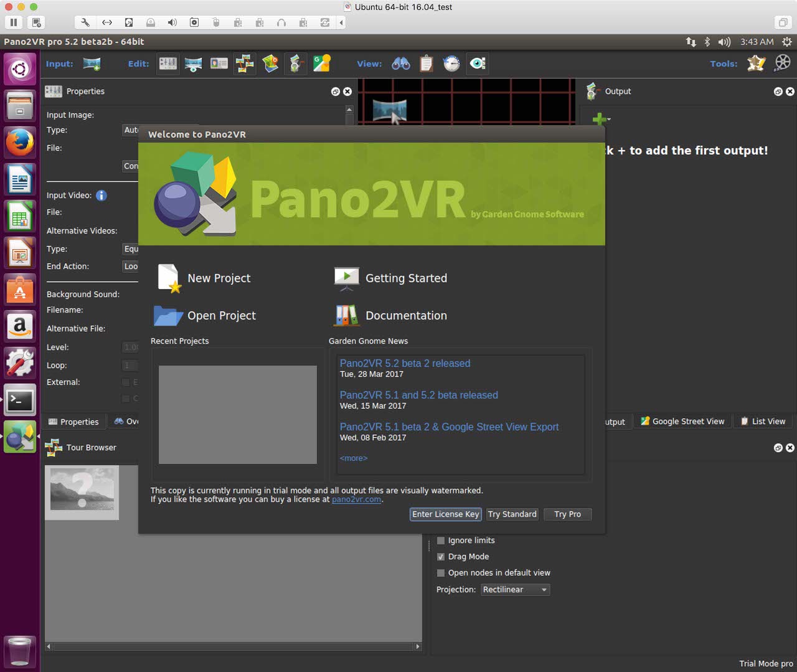Image resolution: width=797 pixels, height=672 pixels.
Task: Enable Open nodes in default view
Action: [441, 573]
